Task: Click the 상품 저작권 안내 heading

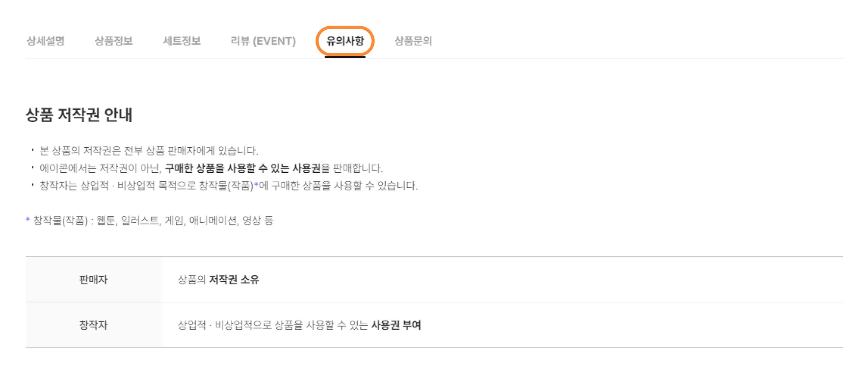Action: (79, 115)
